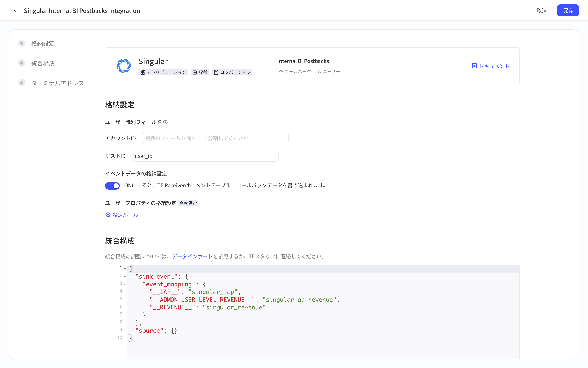Click the アトリビューション tag icon

coord(143,72)
